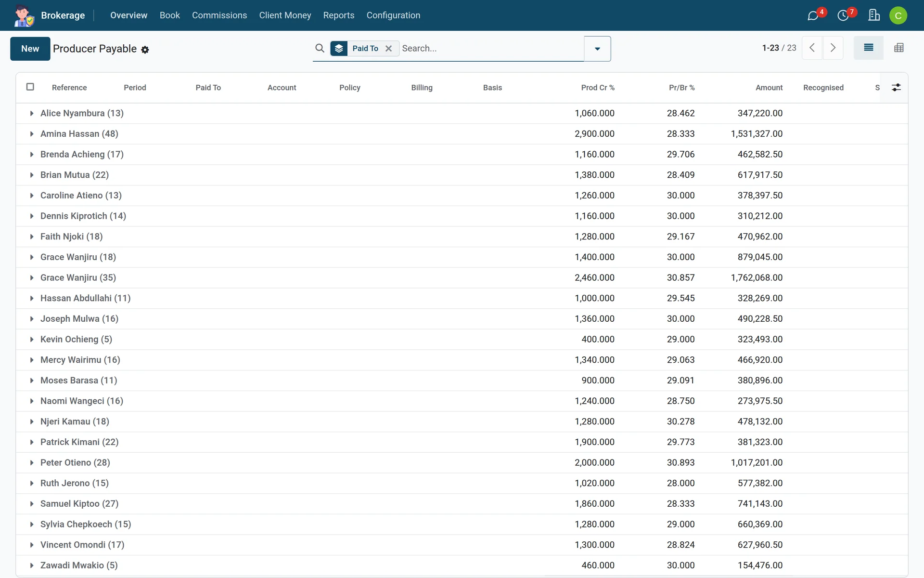Open the Configuration menu

coord(393,15)
